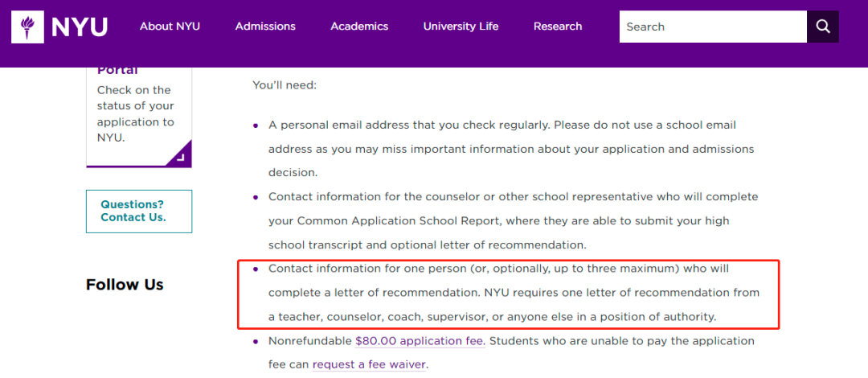Click the "You'll need:" text
Viewport: 868px width, 378px height.
(x=285, y=86)
